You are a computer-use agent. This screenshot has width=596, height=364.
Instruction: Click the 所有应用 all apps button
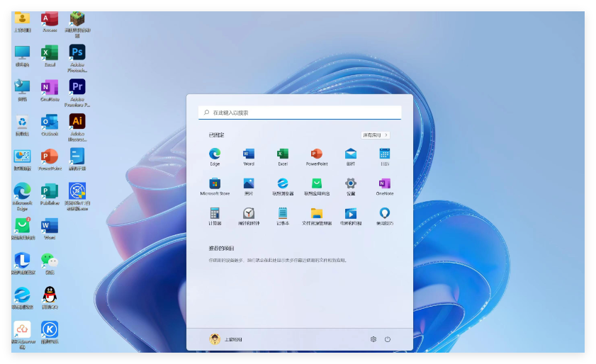point(375,135)
